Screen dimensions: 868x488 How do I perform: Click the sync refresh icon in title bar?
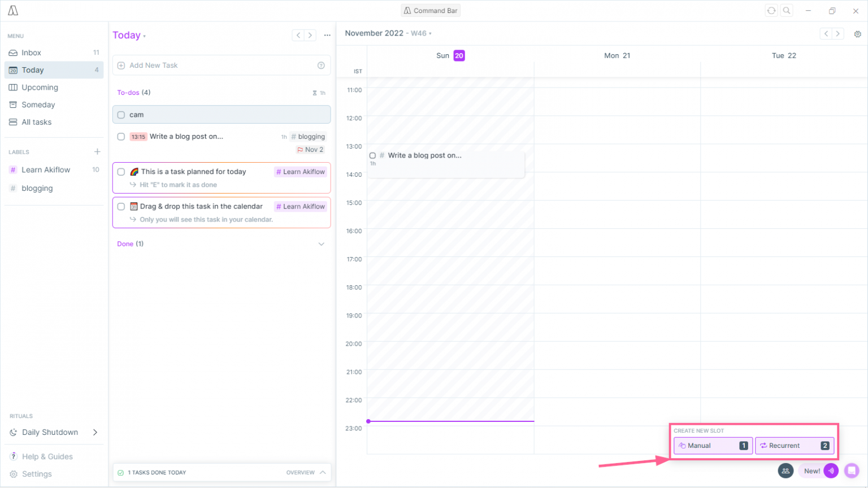[771, 11]
